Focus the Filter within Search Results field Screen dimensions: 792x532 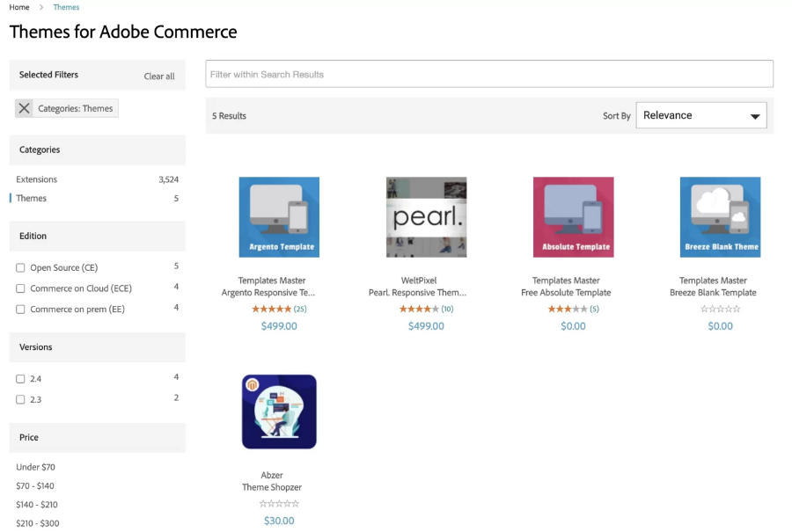click(489, 74)
